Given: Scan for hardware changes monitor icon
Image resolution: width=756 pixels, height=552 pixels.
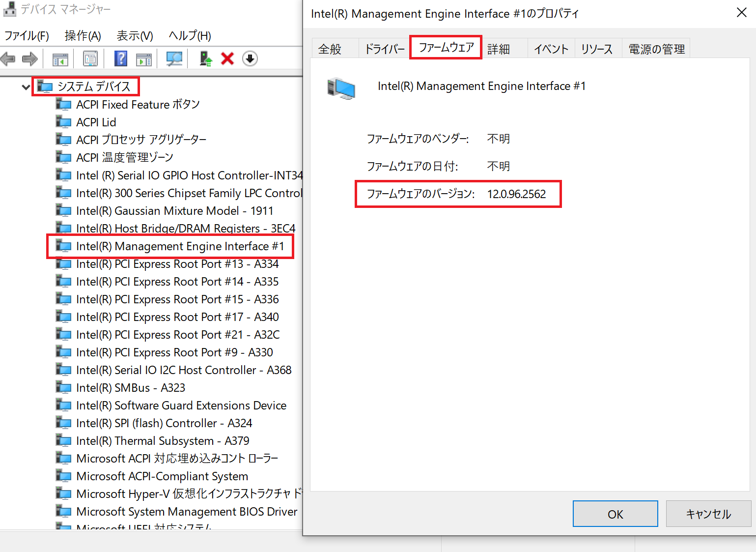Looking at the screenshot, I should pos(174,59).
